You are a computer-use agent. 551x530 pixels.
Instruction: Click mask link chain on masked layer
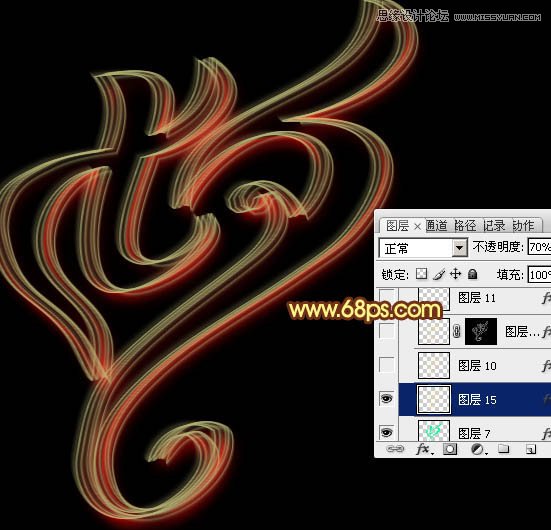[x=456, y=331]
